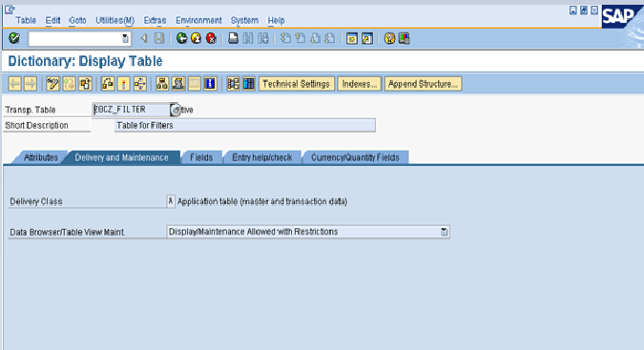Click the yellow Exit icon
Viewport: 644px width, 350px height.
click(197, 38)
